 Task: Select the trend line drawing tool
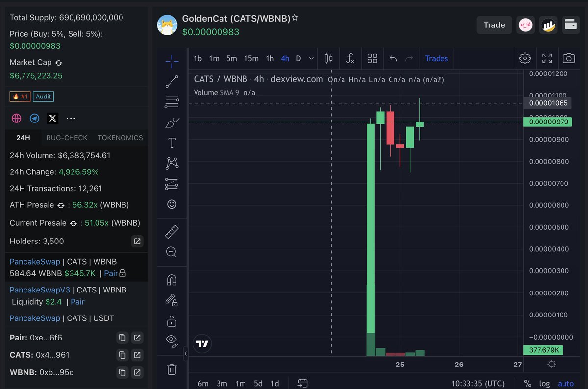(172, 82)
